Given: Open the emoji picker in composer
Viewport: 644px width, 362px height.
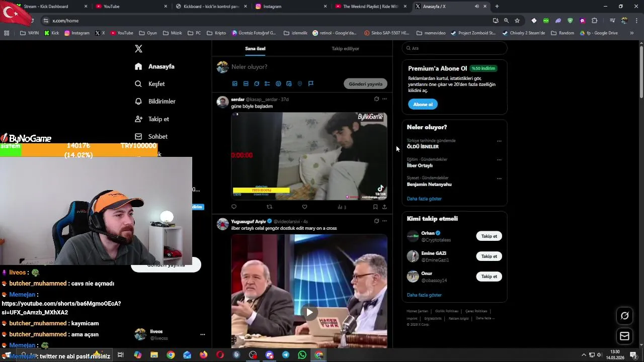Looking at the screenshot, I should [x=278, y=84].
